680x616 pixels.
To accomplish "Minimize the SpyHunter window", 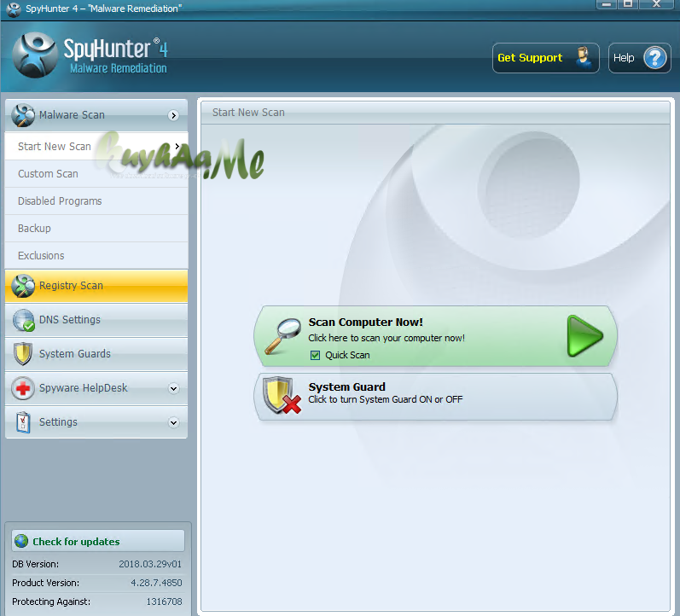I will pos(607,4).
